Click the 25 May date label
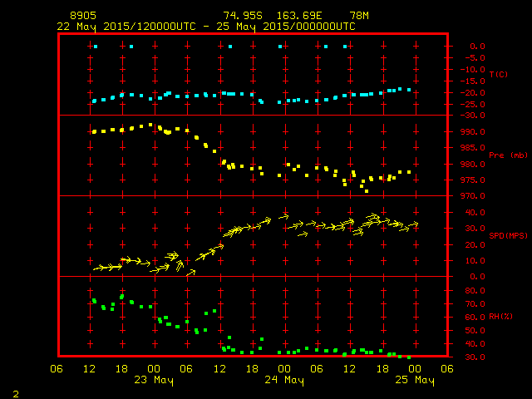The width and height of the screenshot is (532, 399). point(415,380)
